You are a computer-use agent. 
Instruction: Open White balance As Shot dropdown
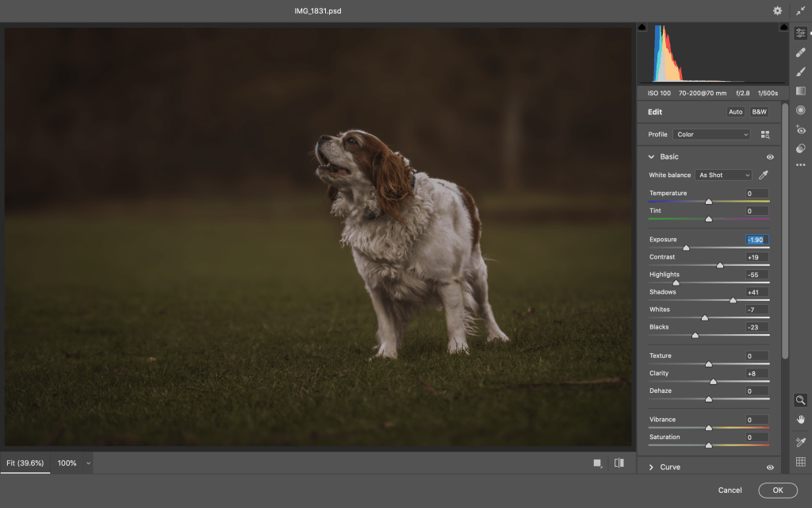tap(723, 175)
